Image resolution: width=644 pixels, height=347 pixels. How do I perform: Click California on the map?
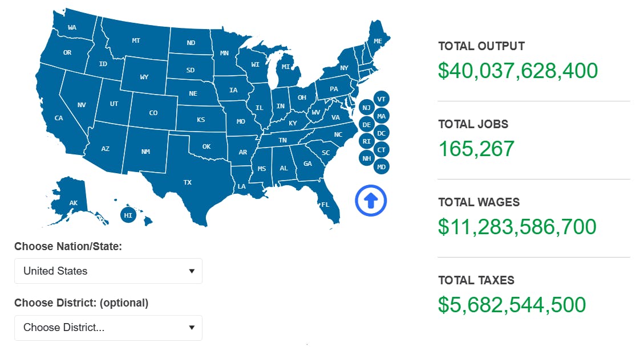[x=58, y=118]
